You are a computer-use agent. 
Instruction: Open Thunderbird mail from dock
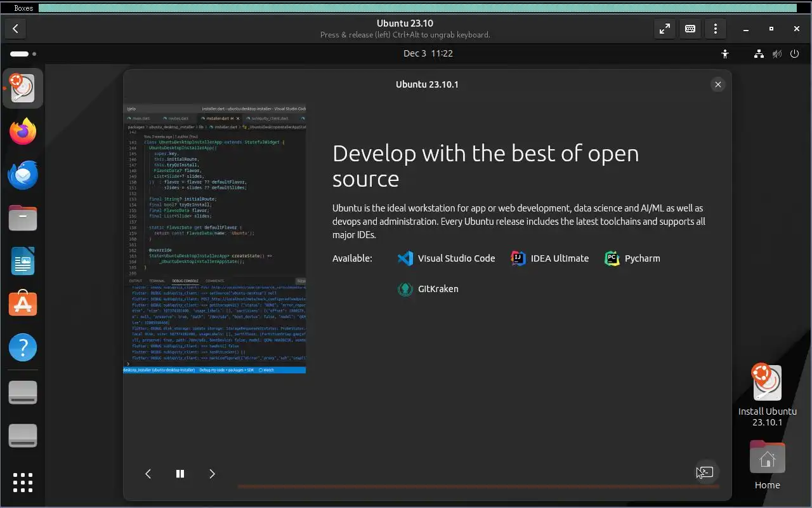(x=23, y=175)
